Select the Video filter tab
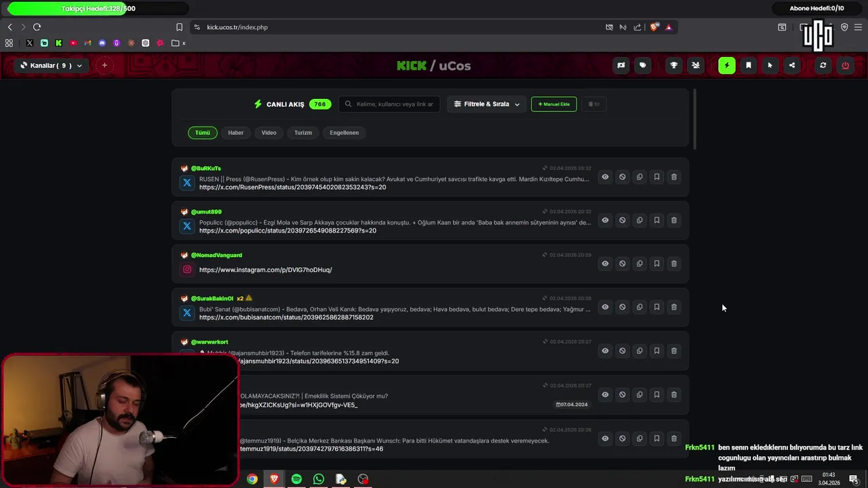Image resolution: width=868 pixels, height=488 pixels. coord(269,133)
